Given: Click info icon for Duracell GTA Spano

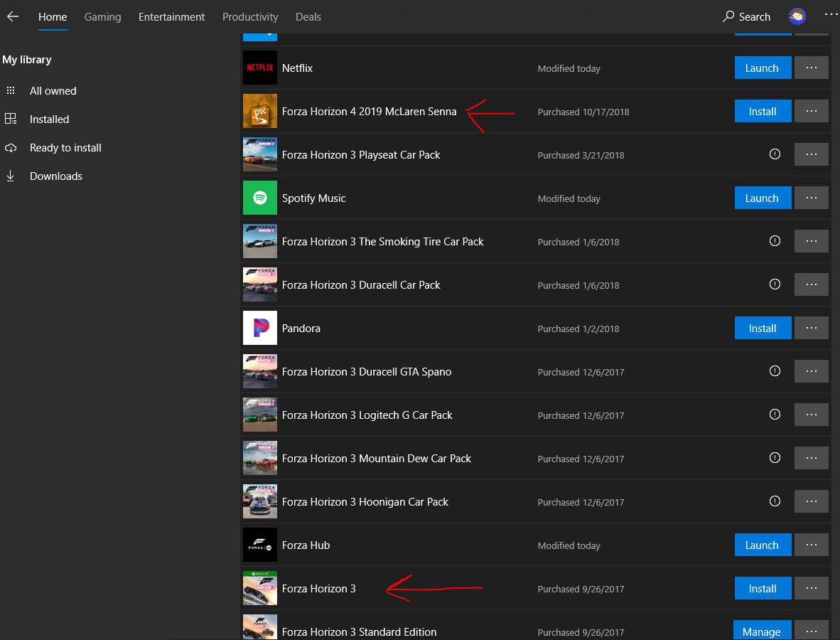Looking at the screenshot, I should tap(775, 371).
